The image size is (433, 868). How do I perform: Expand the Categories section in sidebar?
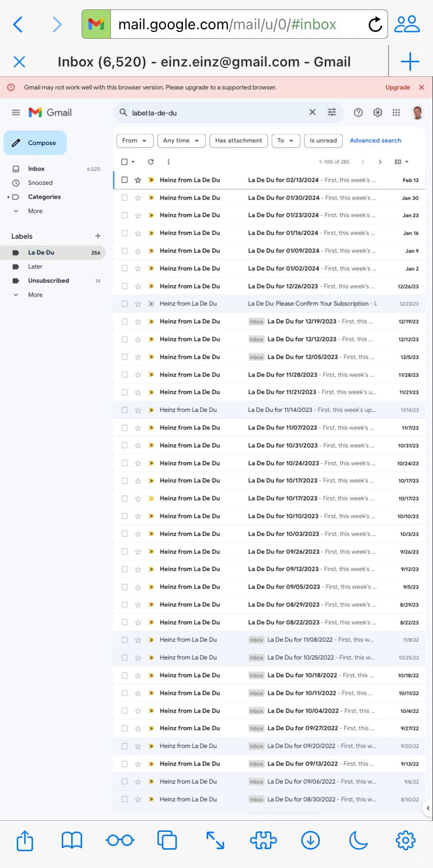(8, 197)
